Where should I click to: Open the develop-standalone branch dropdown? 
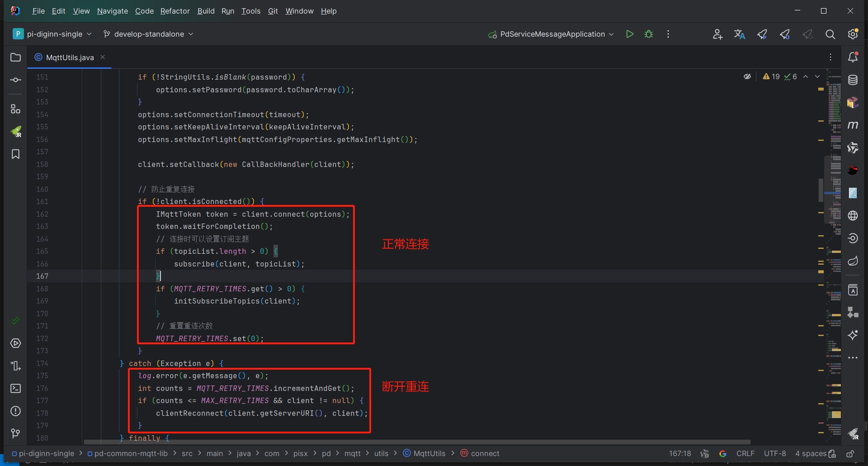click(148, 34)
